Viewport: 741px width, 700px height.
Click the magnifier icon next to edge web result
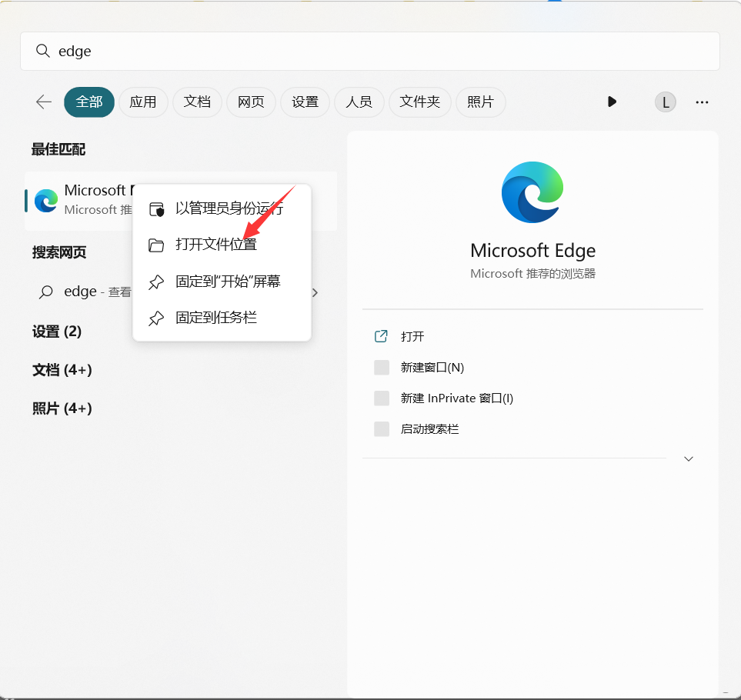click(x=46, y=292)
